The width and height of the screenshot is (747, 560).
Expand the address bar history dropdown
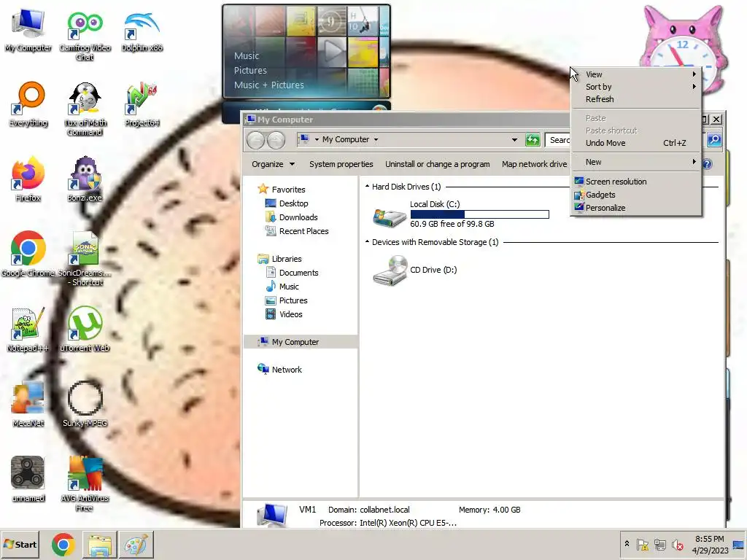click(x=514, y=139)
